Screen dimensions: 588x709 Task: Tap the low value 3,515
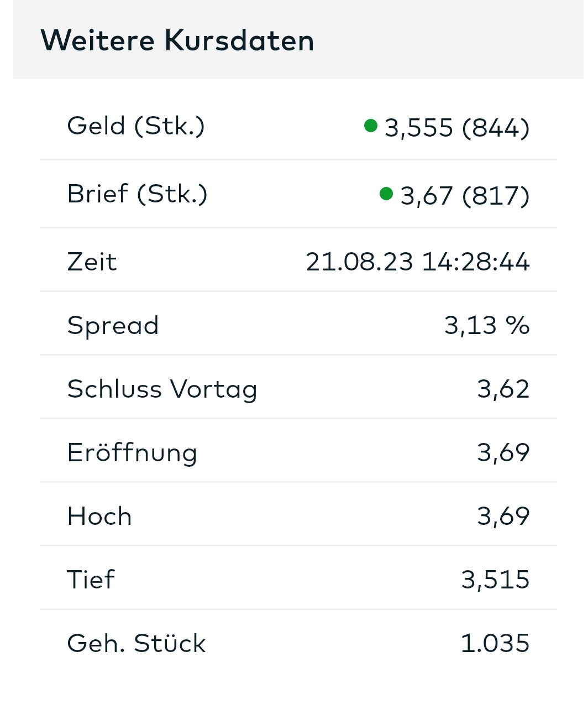[x=495, y=580]
